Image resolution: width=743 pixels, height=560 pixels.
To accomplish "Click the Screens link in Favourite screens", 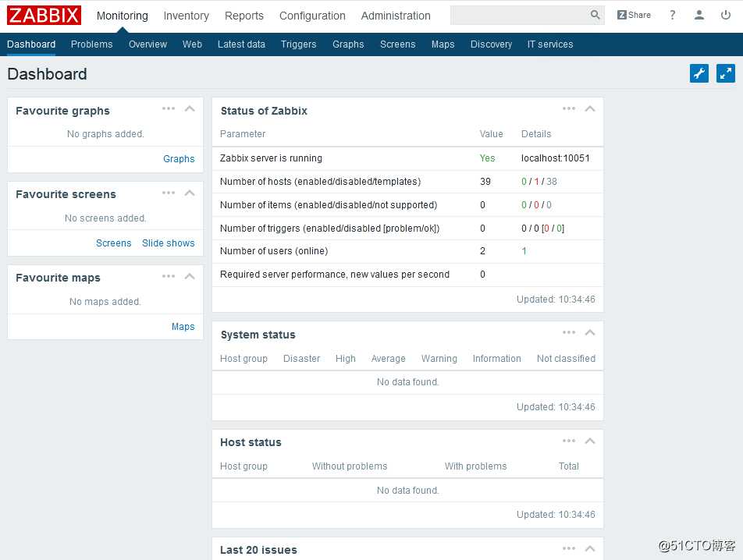I will [x=114, y=243].
